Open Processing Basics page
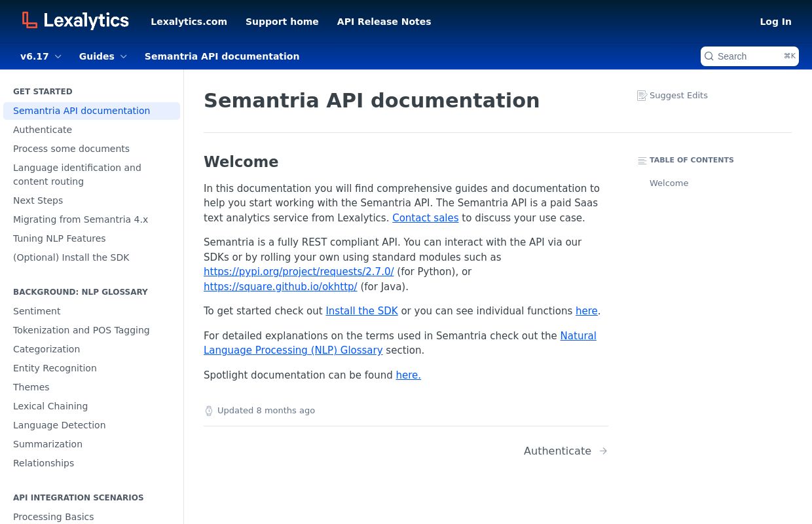The width and height of the screenshot is (812, 524). pos(92,517)
